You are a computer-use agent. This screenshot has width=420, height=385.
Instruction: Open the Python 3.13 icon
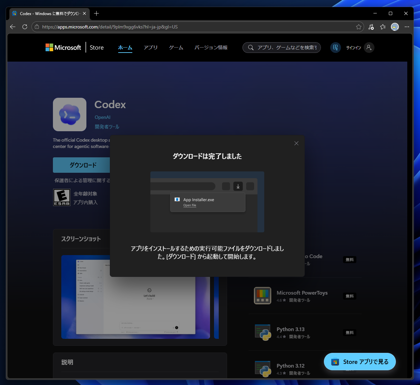click(x=262, y=332)
